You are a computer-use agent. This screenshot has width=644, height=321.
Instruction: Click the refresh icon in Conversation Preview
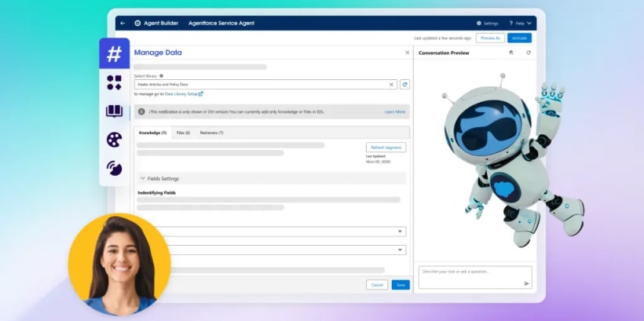[529, 53]
